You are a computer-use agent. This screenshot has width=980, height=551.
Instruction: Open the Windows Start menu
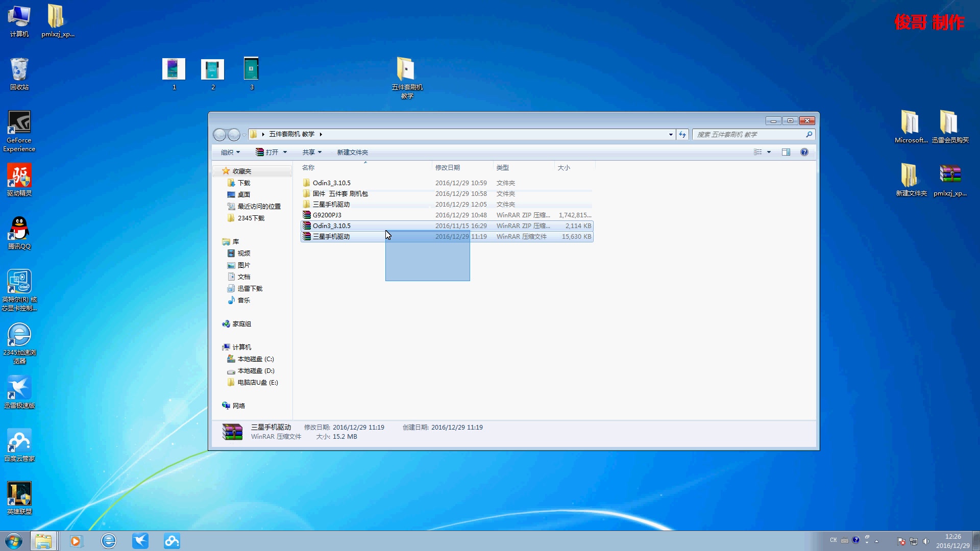14,541
